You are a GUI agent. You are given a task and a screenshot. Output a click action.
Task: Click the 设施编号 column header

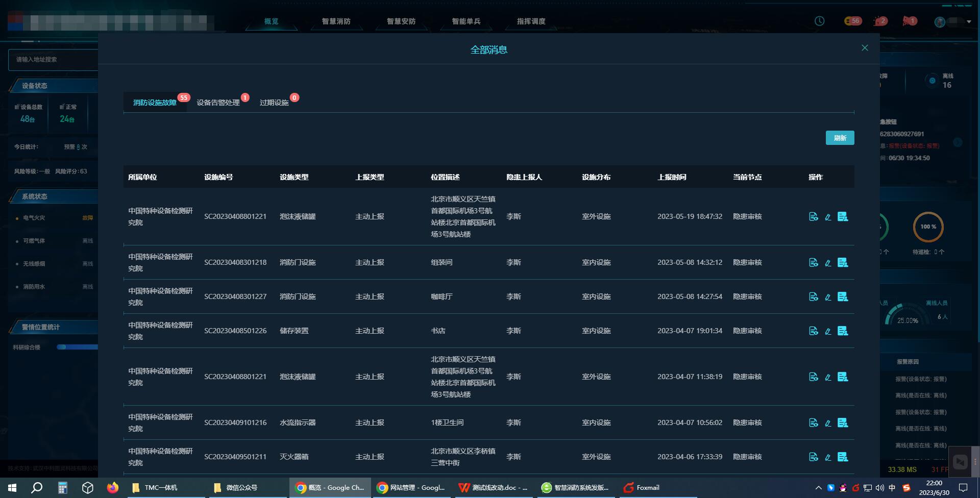coord(218,178)
